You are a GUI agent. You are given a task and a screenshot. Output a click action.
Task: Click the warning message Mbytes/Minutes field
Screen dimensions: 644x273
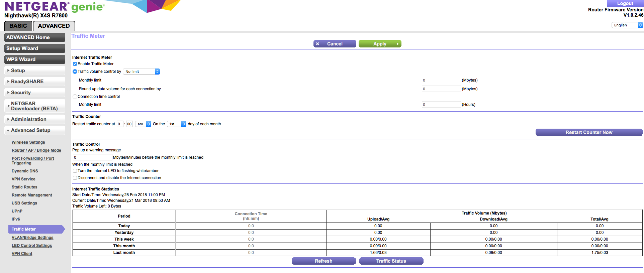(93, 157)
